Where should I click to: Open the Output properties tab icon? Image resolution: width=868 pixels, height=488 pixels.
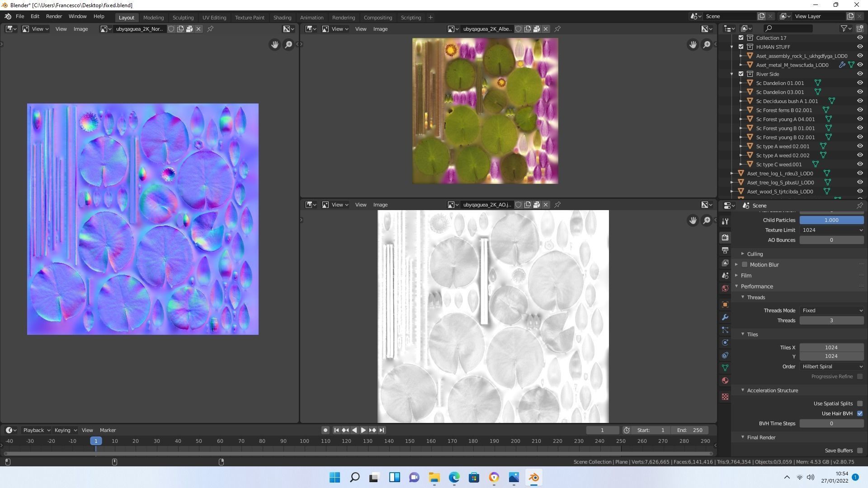[x=725, y=250]
